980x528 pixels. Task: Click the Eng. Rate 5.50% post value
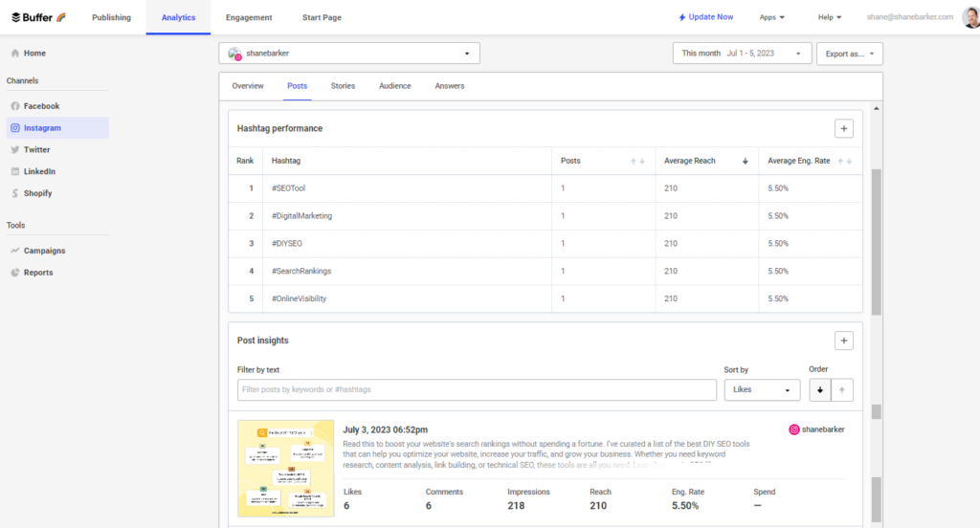click(685, 505)
